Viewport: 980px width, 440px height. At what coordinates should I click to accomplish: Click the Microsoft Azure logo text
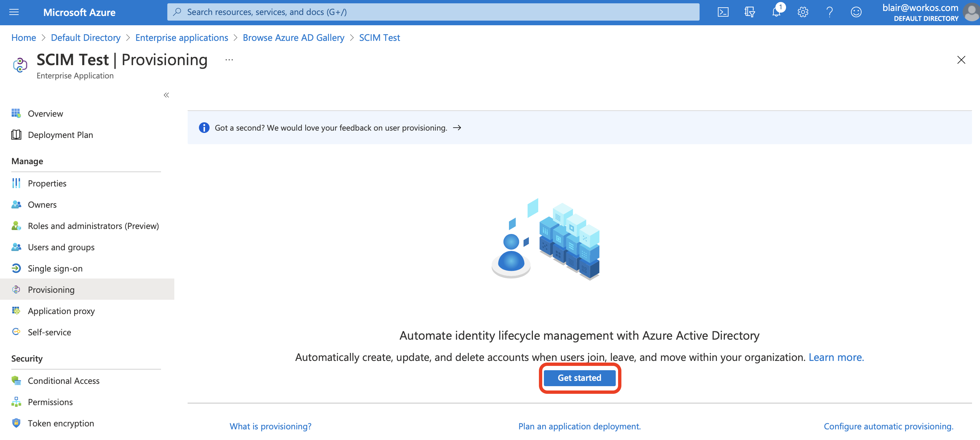click(79, 12)
